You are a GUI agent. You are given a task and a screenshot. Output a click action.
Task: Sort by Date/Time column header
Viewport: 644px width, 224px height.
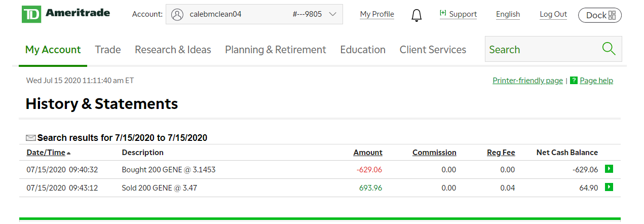point(46,153)
